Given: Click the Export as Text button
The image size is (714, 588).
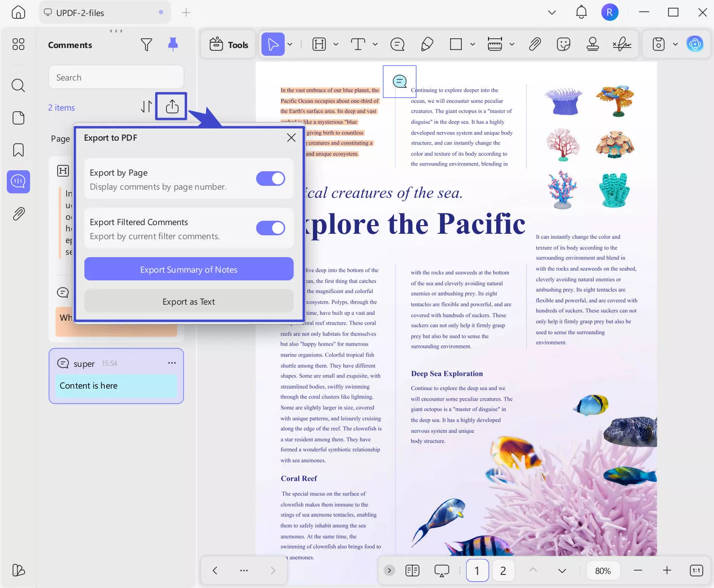Looking at the screenshot, I should (x=189, y=301).
